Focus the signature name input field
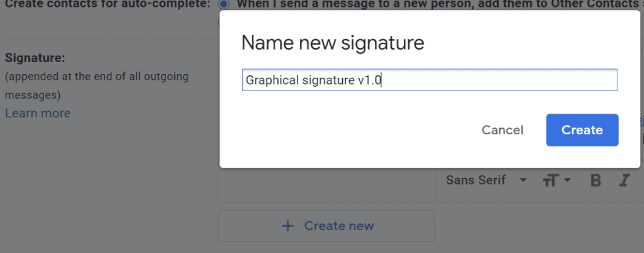644x253 pixels. [x=430, y=80]
